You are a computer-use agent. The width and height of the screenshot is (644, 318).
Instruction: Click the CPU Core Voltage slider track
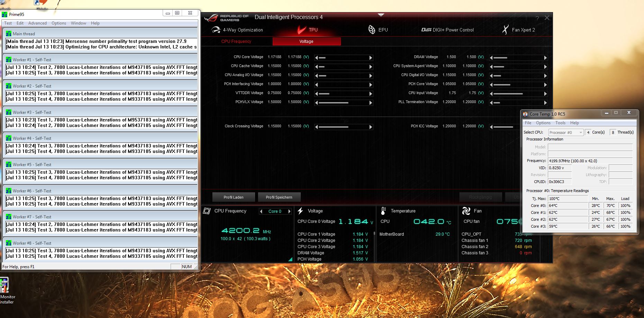[344, 58]
